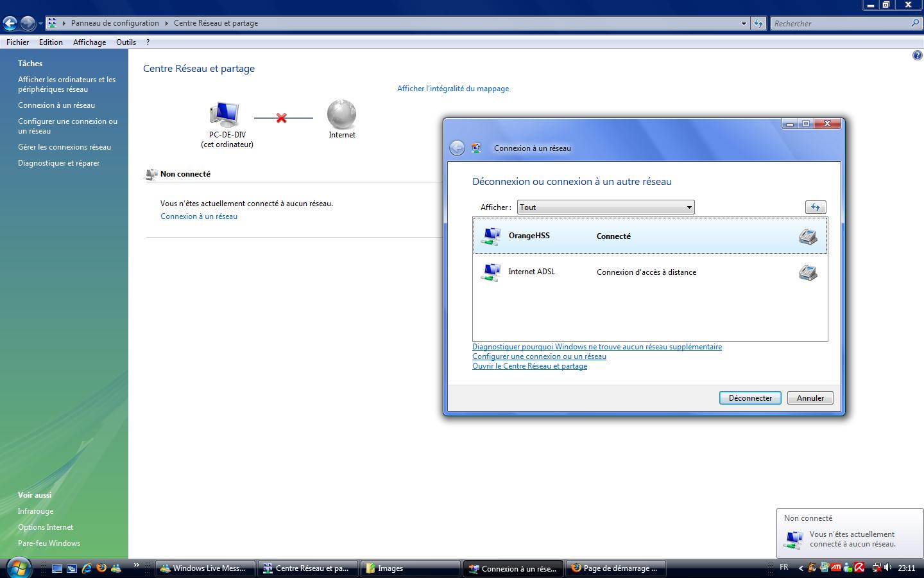Open the Configurer une connexion ou un réseau link
This screenshot has height=578, width=924.
(x=538, y=356)
